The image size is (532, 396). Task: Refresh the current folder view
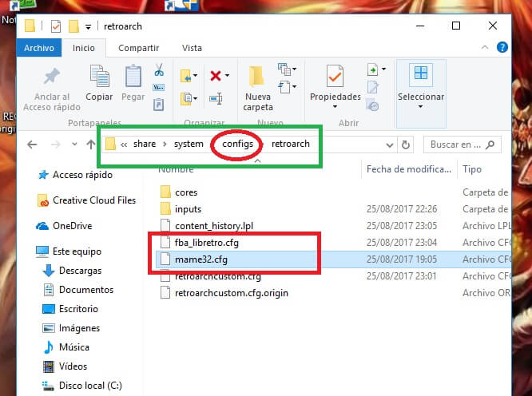406,145
